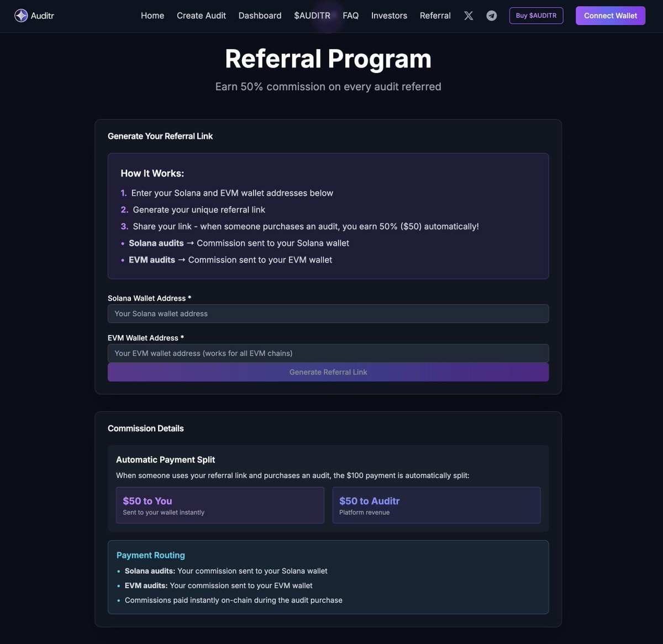663x644 pixels.
Task: Click the 'EVM Wallet Address *' label
Action: pos(146,338)
